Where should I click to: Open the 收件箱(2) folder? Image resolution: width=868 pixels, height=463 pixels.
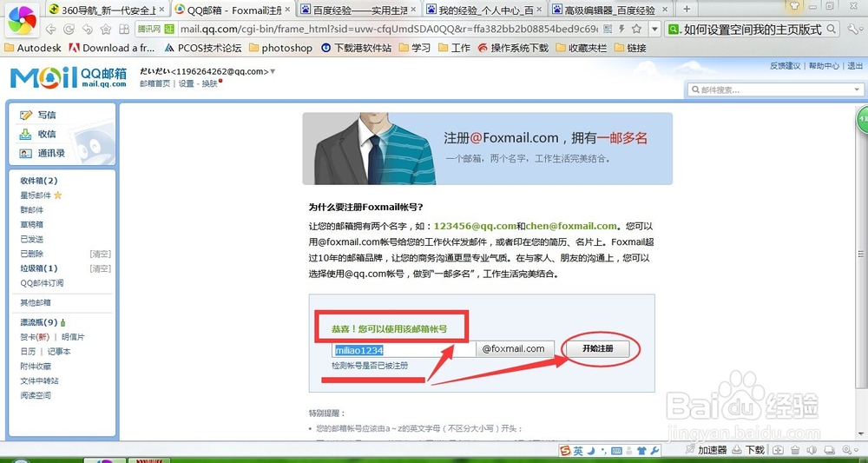pyautogui.click(x=39, y=181)
